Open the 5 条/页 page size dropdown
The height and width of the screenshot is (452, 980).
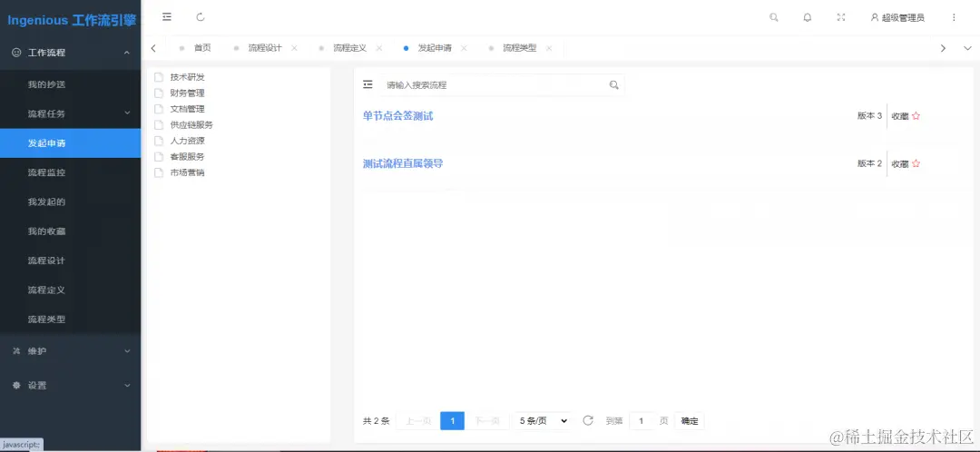(x=542, y=421)
